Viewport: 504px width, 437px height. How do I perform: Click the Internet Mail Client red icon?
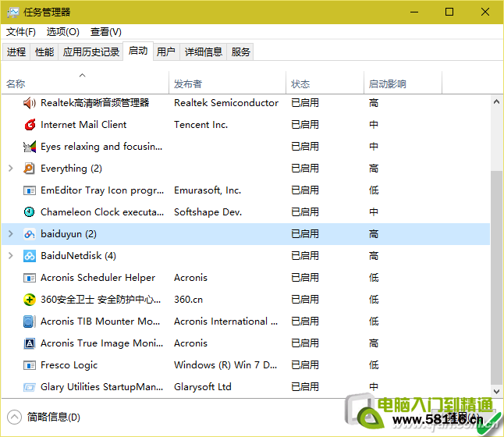pyautogui.click(x=29, y=125)
